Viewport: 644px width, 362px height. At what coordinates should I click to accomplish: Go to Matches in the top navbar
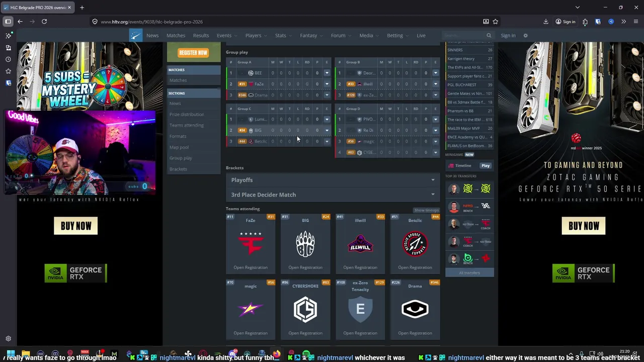click(x=176, y=35)
